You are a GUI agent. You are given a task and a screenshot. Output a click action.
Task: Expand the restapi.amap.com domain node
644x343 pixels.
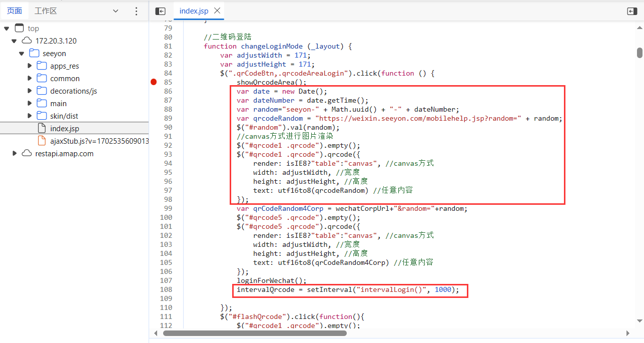point(15,154)
